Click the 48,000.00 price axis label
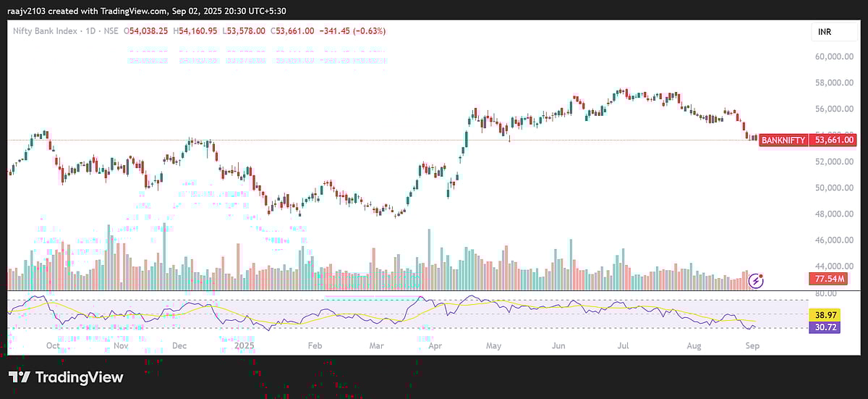This screenshot has height=399, width=868. [x=834, y=214]
